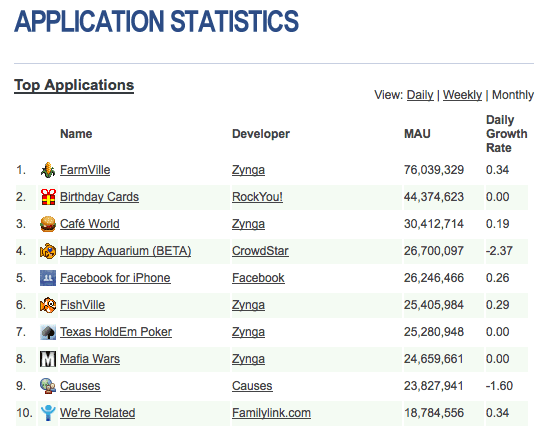The width and height of the screenshot is (545, 435).
Task: Click the Developer column header
Action: coord(261,134)
